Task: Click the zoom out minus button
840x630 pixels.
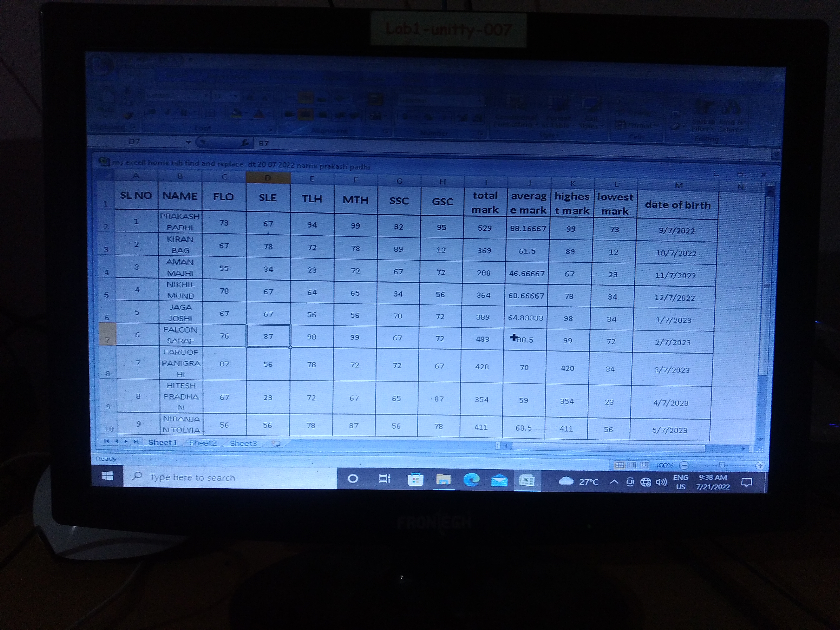Action: [x=684, y=465]
